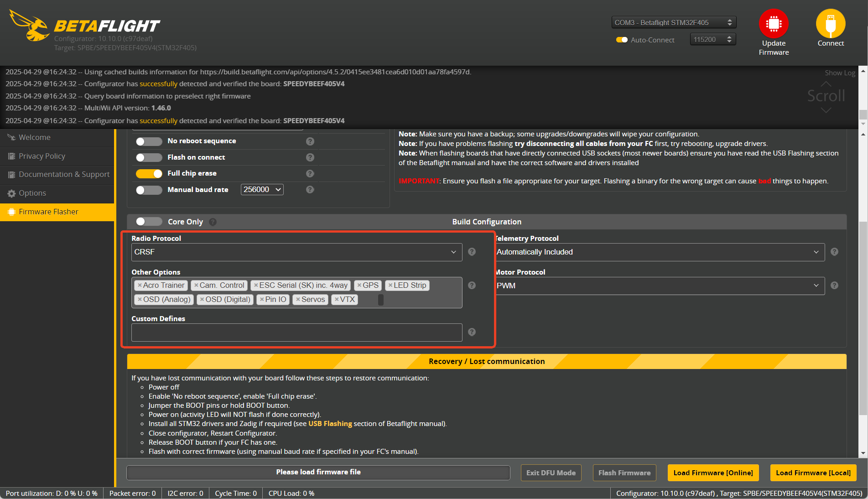
Task: Click Load Firmware [Local] button
Action: (813, 473)
